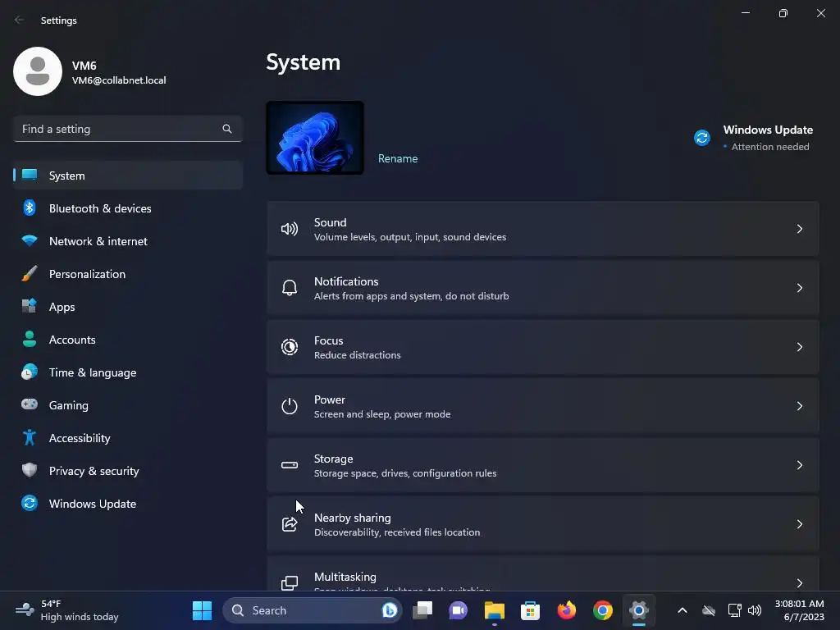
Task: Open Microsoft Store from taskbar
Action: click(x=530, y=610)
